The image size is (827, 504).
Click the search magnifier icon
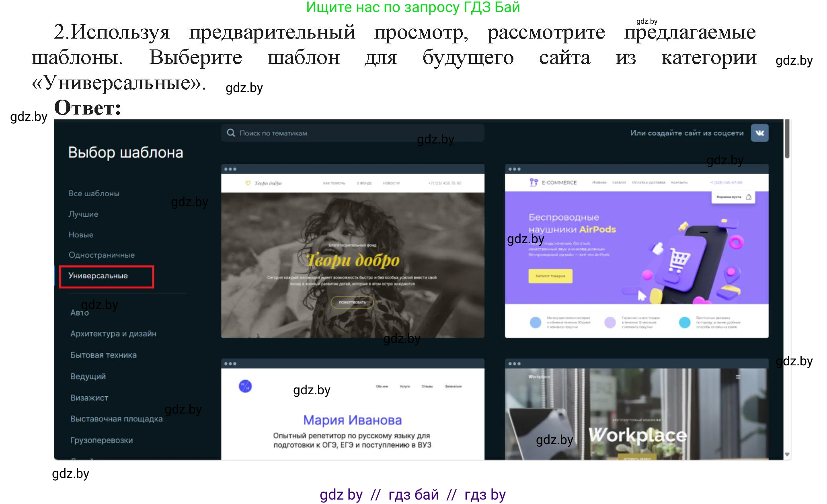(x=231, y=133)
